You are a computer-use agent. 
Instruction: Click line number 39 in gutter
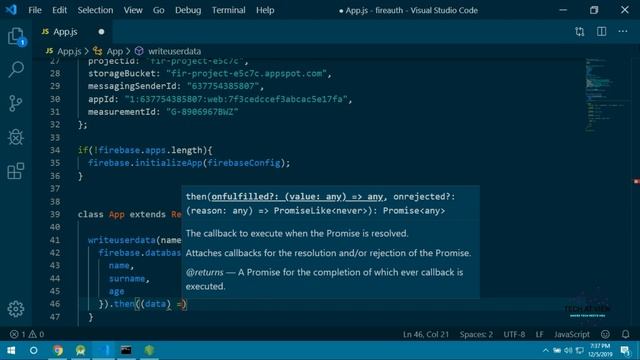(x=55, y=214)
